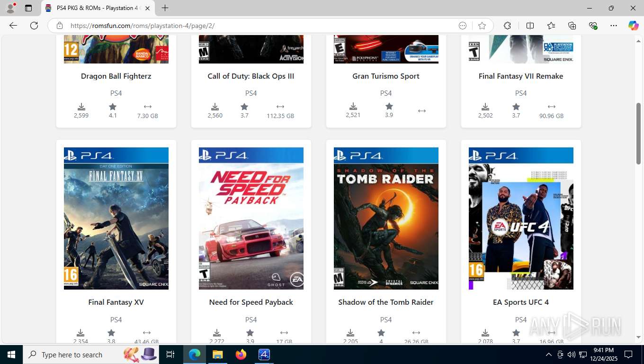Click the Gran Turismo Sport rating star
The image size is (644, 364).
(x=389, y=106)
